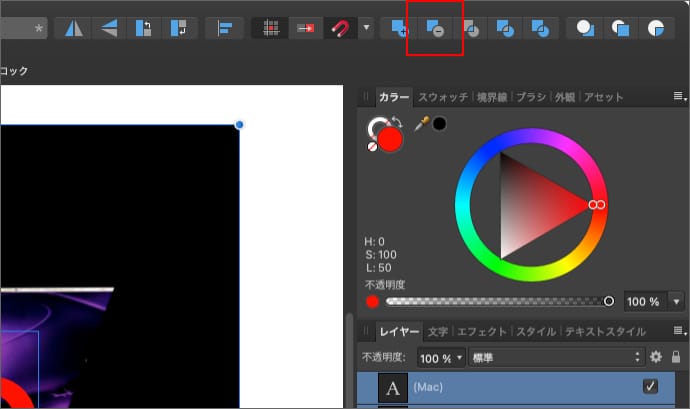Click the red fill color swatch
This screenshot has width=690, height=409.
[x=389, y=139]
